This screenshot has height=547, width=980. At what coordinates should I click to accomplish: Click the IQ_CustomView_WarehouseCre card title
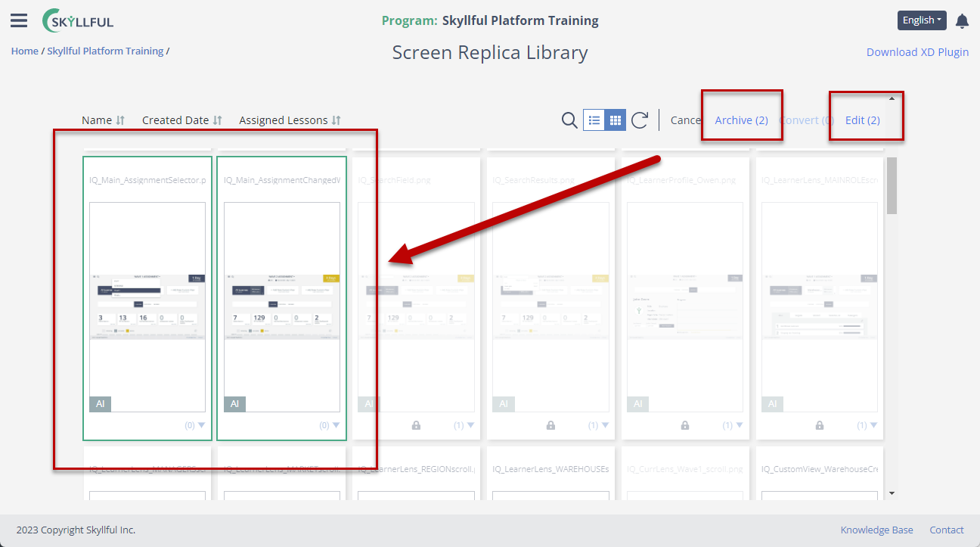[820, 469]
